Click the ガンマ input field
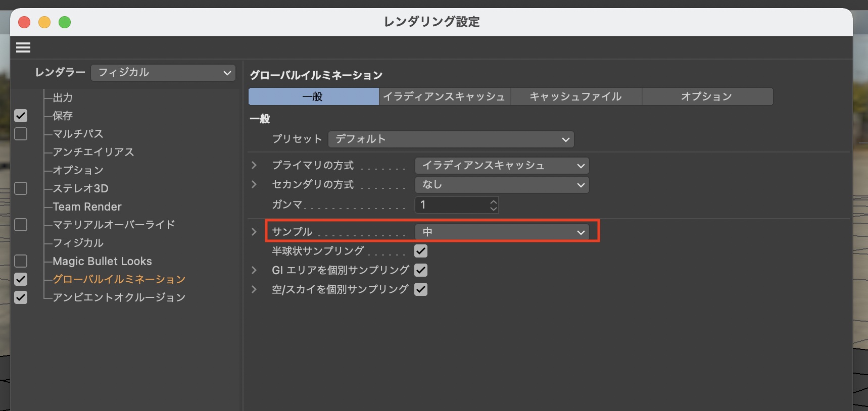This screenshot has width=868, height=411. click(x=451, y=205)
